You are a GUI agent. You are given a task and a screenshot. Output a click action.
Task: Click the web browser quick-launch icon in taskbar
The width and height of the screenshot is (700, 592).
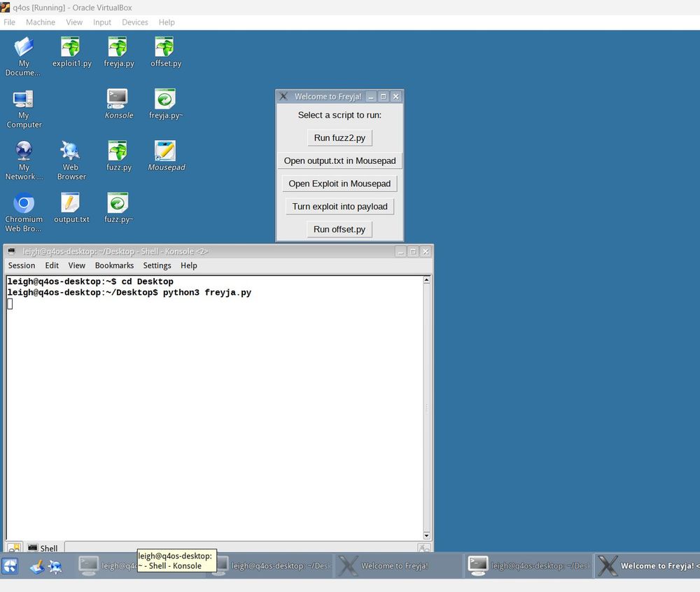pyautogui.click(x=55, y=566)
